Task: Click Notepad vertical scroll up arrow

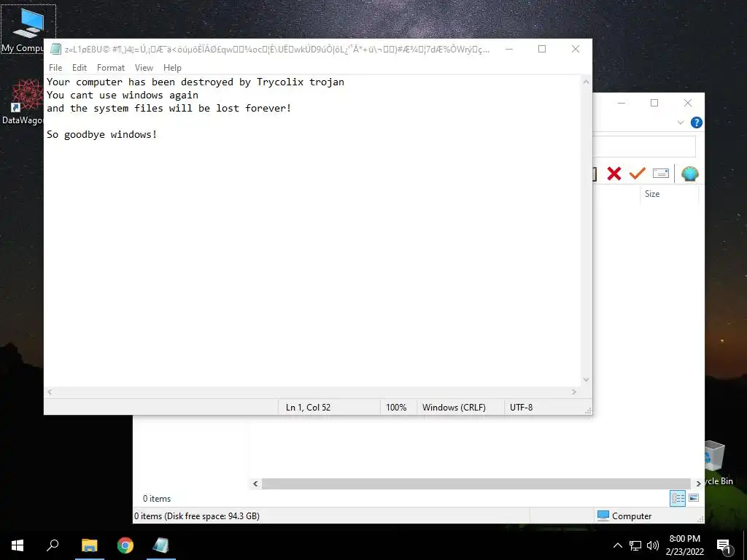Action: (586, 82)
